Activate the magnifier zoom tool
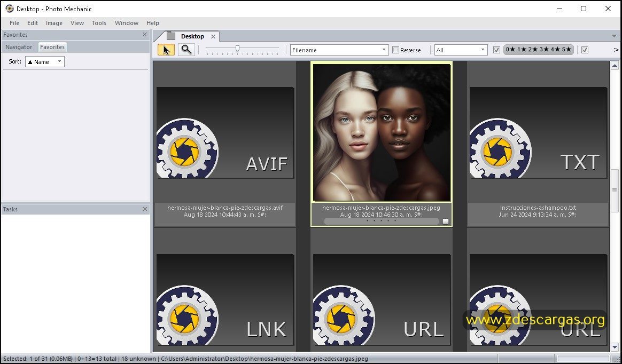This screenshot has height=364, width=622. point(186,50)
